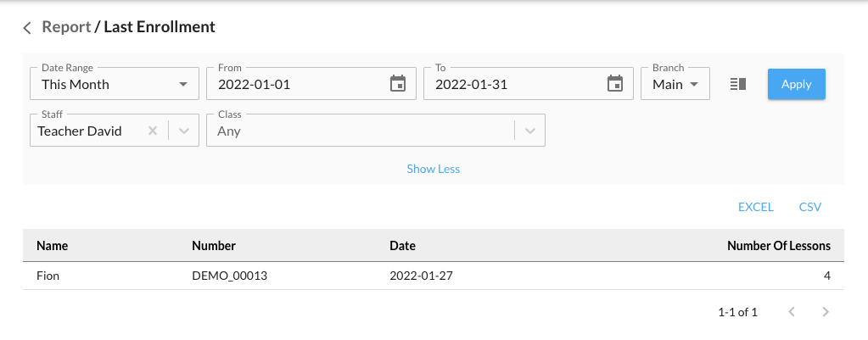
Task: Open the Branch dropdown
Action: click(675, 84)
